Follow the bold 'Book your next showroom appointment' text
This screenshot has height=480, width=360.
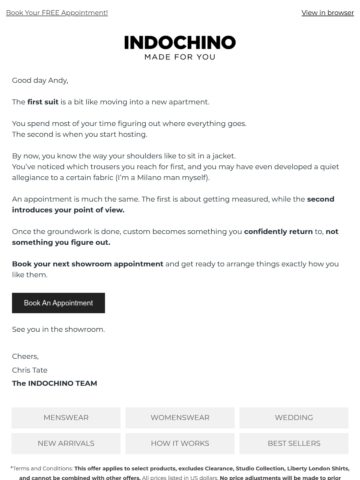click(x=88, y=264)
